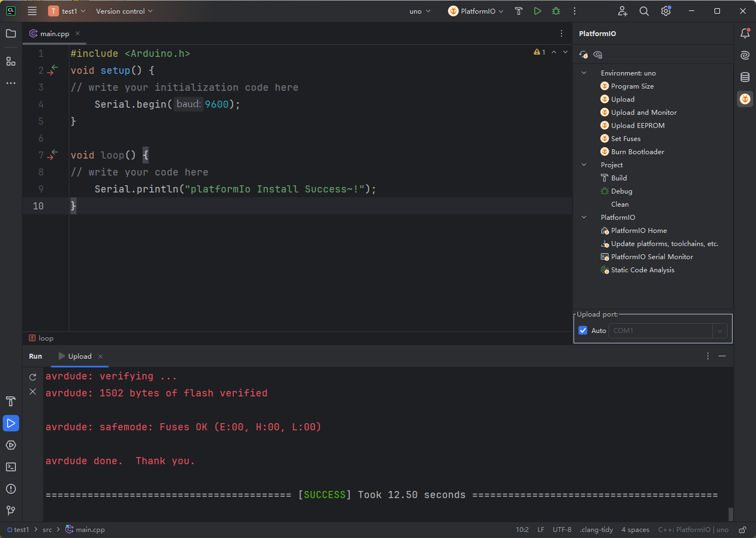This screenshot has width=756, height=538.
Task: Go to previous highlighted problem arrow
Action: point(554,52)
